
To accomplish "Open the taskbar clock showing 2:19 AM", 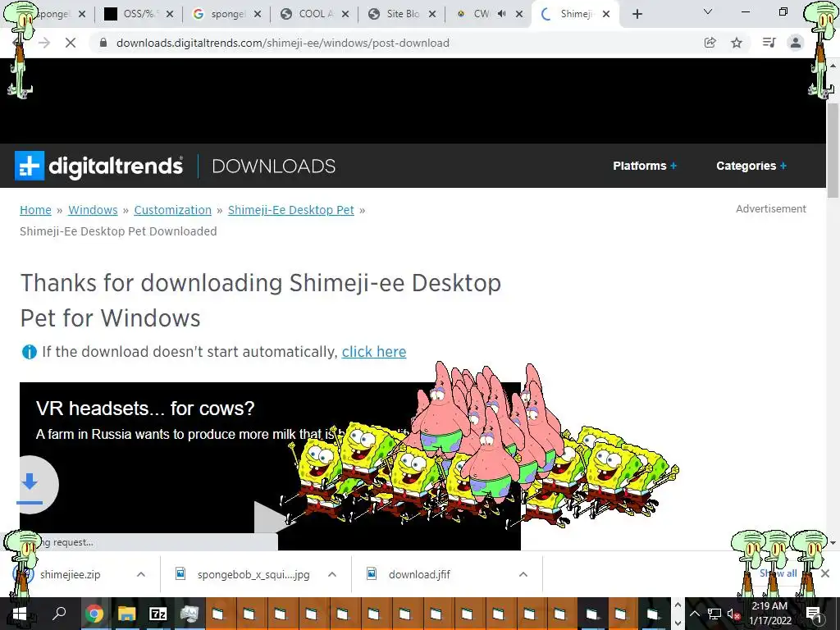I will pos(769,614).
